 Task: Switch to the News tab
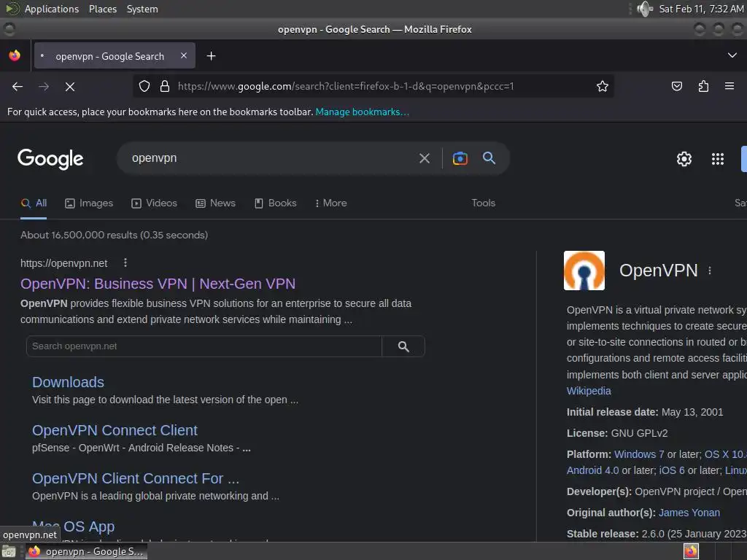pos(215,203)
